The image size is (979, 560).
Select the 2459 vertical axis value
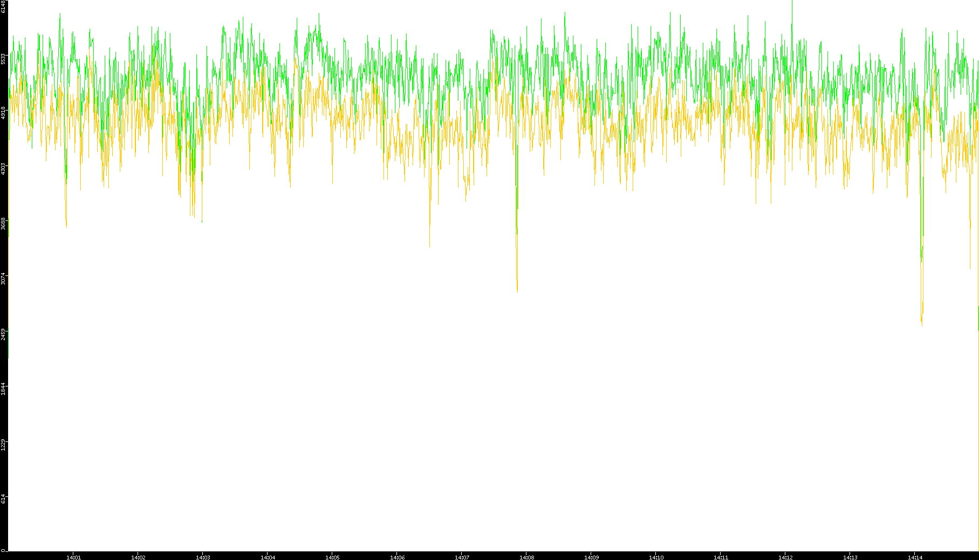(x=3, y=334)
